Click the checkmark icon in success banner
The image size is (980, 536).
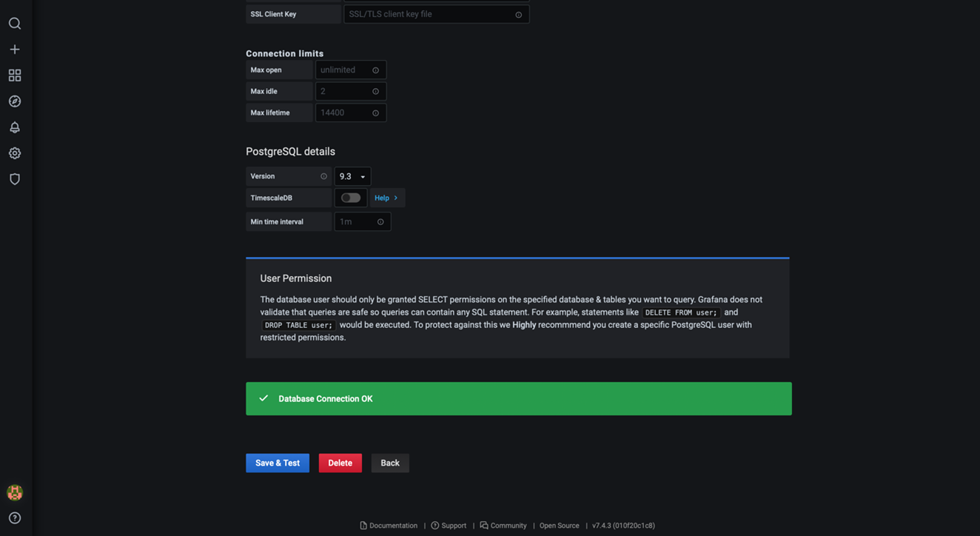click(264, 398)
